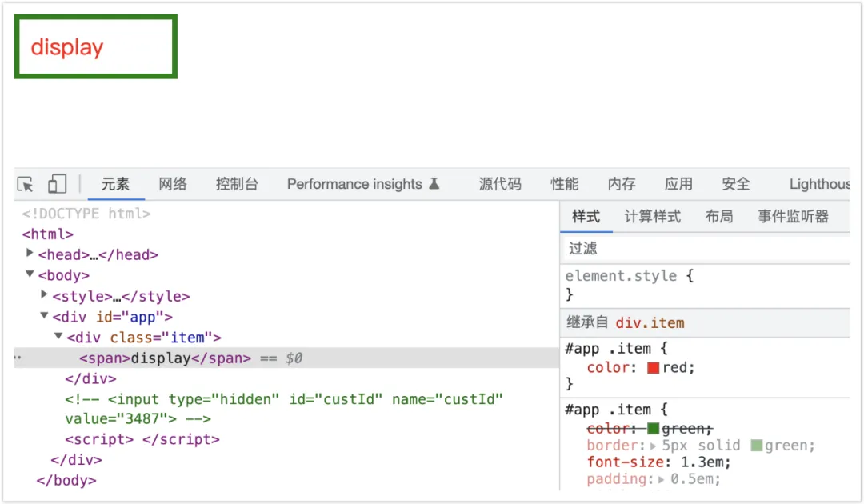Edit the font-size 1.3em value

tap(702, 462)
